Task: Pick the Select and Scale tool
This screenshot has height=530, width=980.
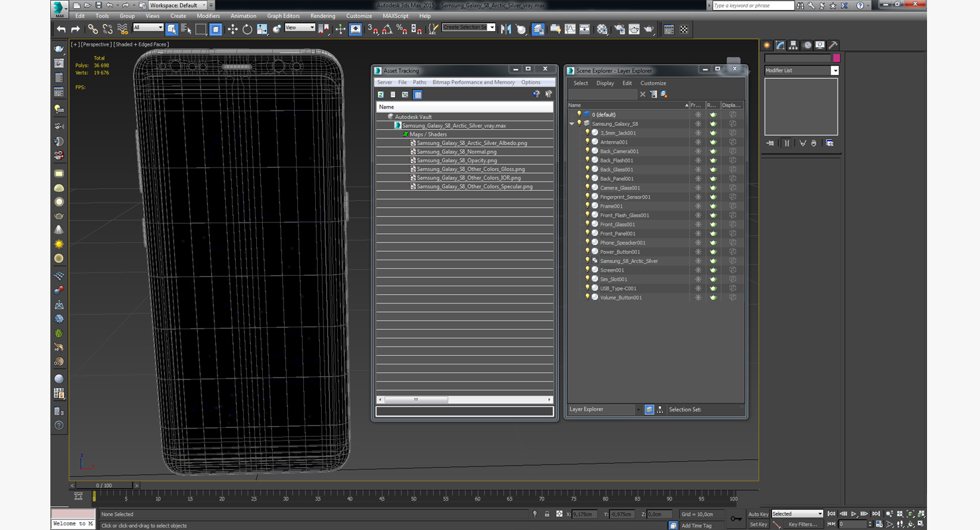Action: (262, 29)
